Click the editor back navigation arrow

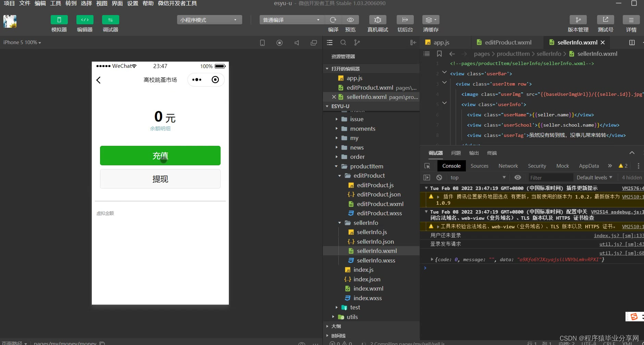452,54
